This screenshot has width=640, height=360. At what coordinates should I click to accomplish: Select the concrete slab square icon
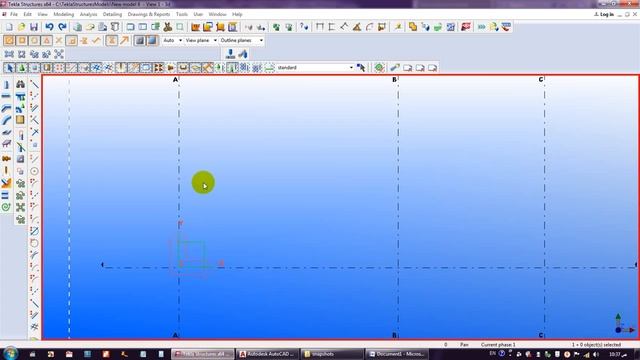[20, 120]
